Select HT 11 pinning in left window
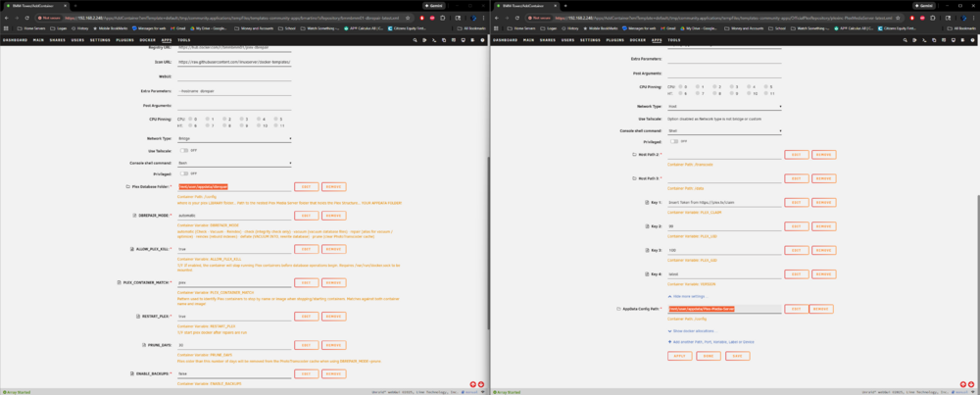Screen dimensions: 980x395 pyautogui.click(x=275, y=125)
